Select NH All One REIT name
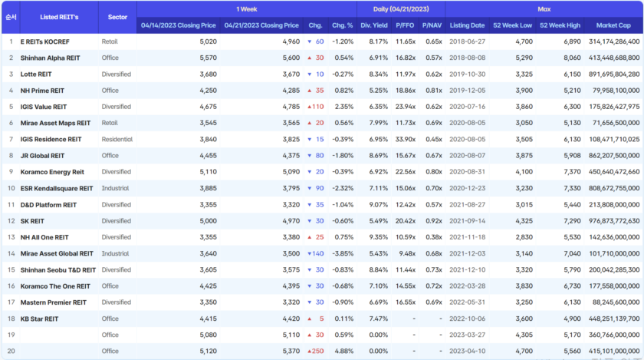The height and width of the screenshot is (360, 644). click(x=44, y=237)
